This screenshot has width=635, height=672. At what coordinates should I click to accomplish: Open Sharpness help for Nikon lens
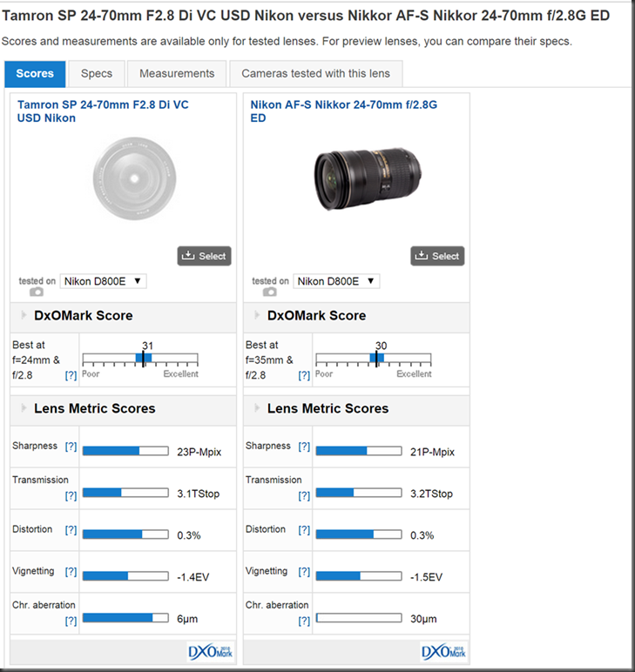304,447
